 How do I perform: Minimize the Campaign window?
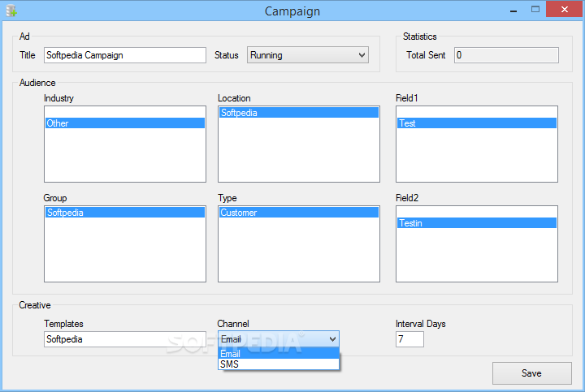coord(513,10)
